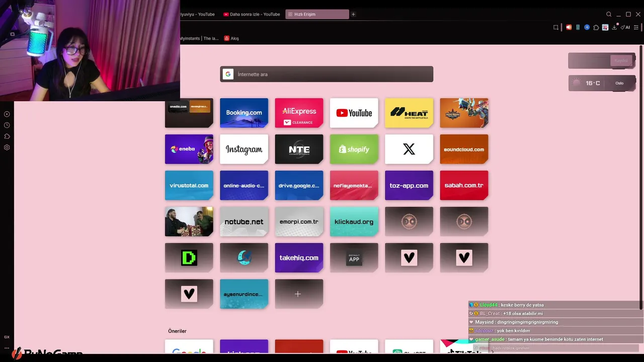Open the green D icon tile
This screenshot has width=644, height=362.
coord(189,257)
